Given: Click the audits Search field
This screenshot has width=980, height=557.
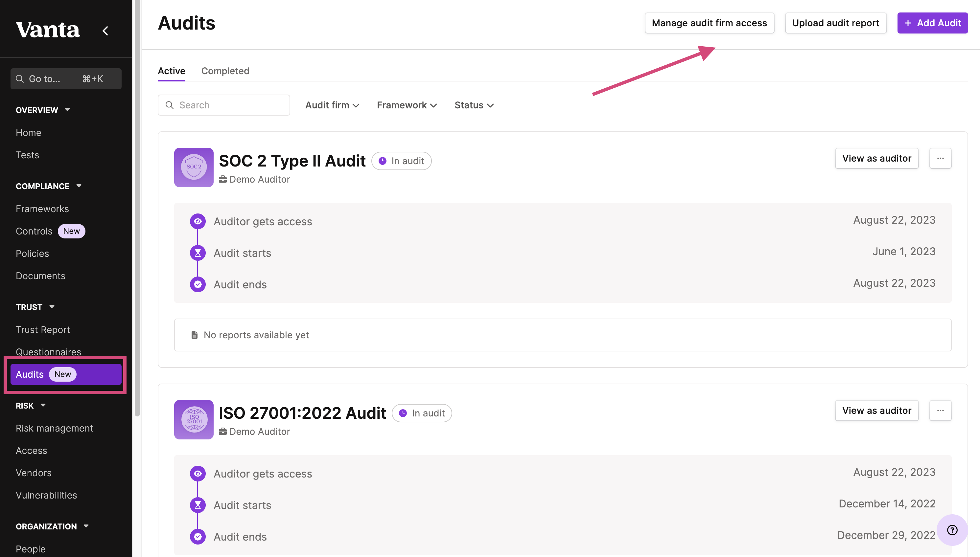Looking at the screenshot, I should click(x=224, y=105).
